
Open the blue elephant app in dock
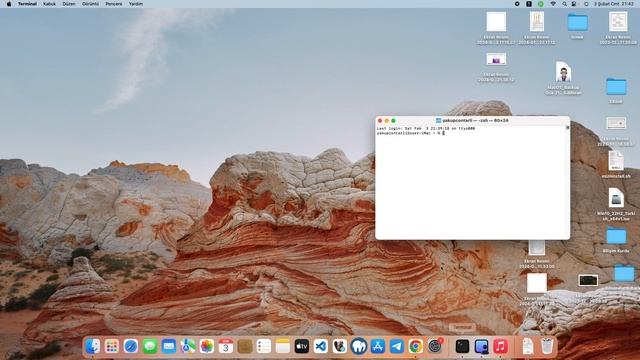(359, 346)
